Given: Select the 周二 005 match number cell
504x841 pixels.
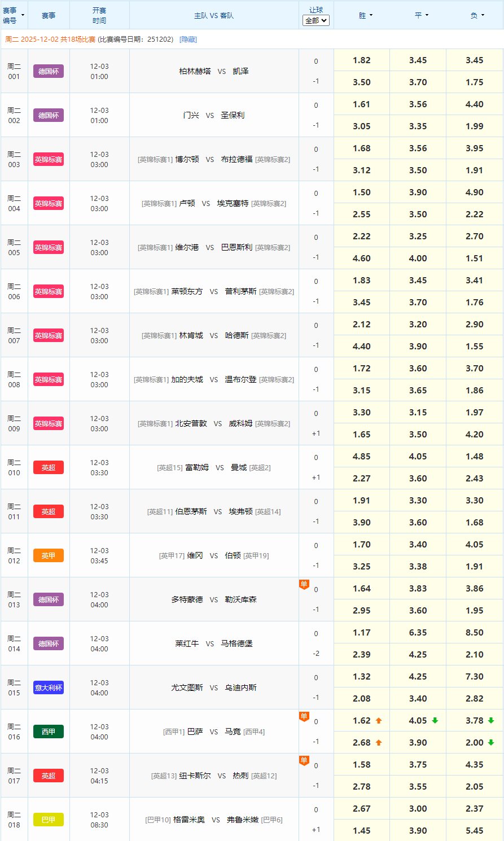Looking at the screenshot, I should 14,247.
